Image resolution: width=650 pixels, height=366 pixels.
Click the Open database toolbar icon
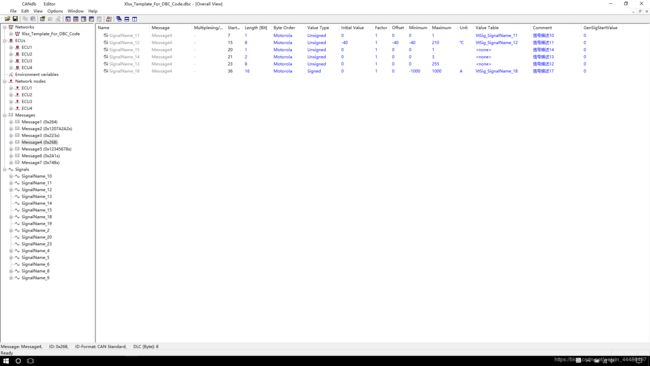7,19
